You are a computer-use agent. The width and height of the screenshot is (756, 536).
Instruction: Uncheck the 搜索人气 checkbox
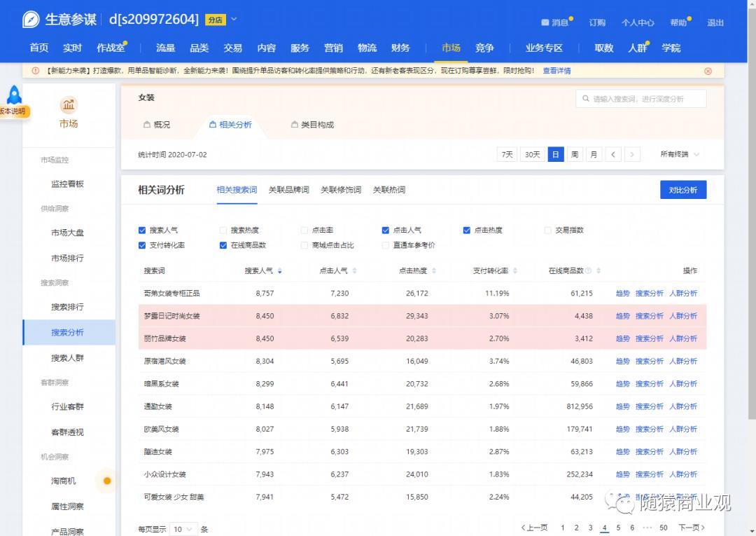(141, 230)
